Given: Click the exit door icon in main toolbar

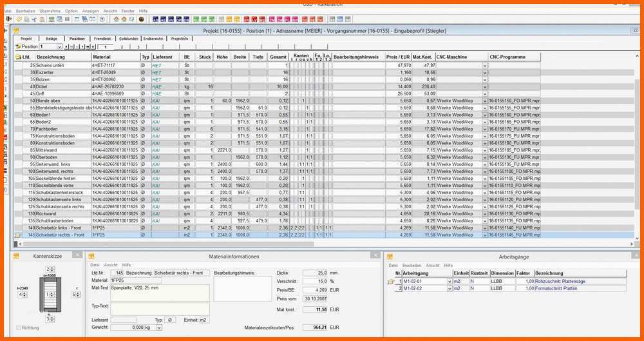Looking at the screenshot, I should (x=9, y=19).
